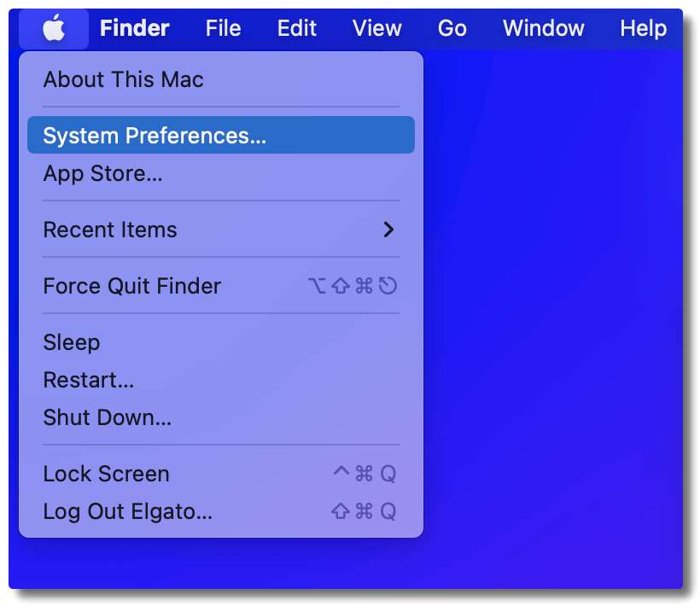Choose Shut Down from the menu
Image resolution: width=700 pixels, height=606 pixels.
click(107, 417)
